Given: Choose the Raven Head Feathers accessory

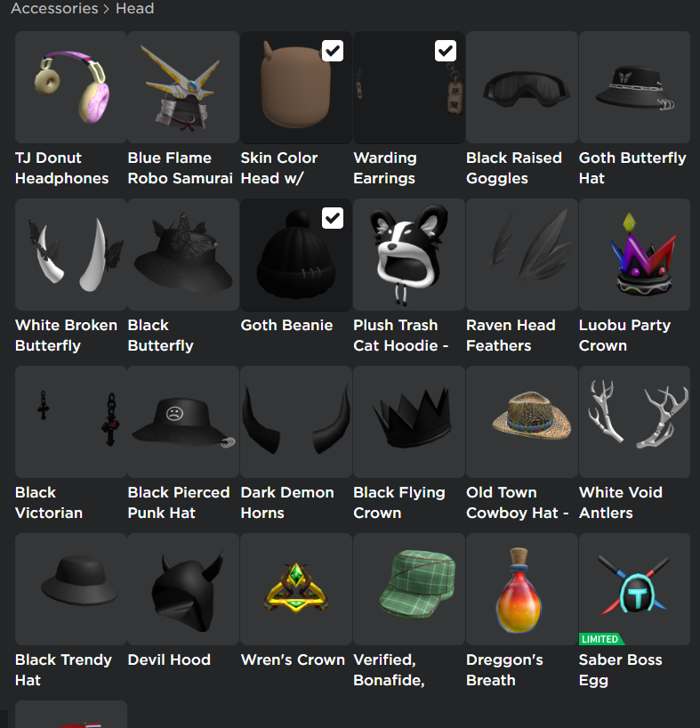Looking at the screenshot, I should 522,255.
